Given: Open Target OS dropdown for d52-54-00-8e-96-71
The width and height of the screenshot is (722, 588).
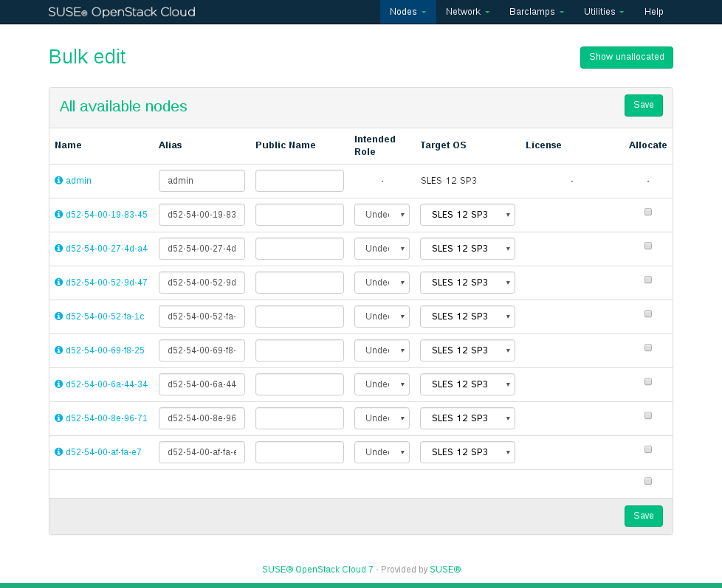Looking at the screenshot, I should 467,418.
